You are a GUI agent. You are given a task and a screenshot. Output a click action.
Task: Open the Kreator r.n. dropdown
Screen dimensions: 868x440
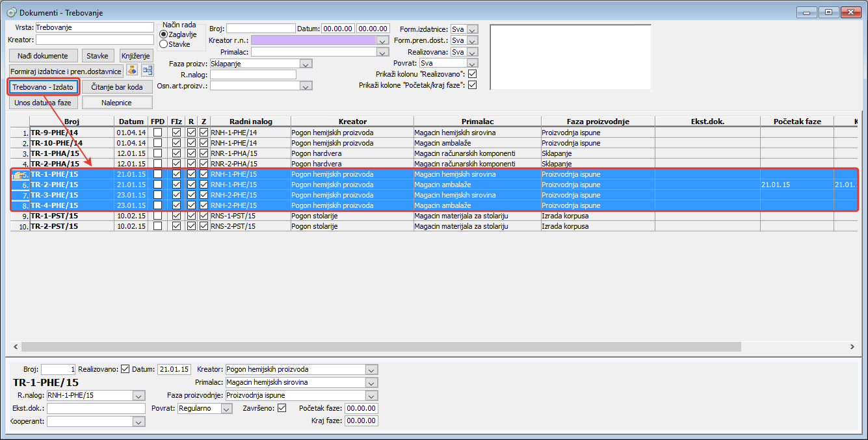tap(383, 40)
